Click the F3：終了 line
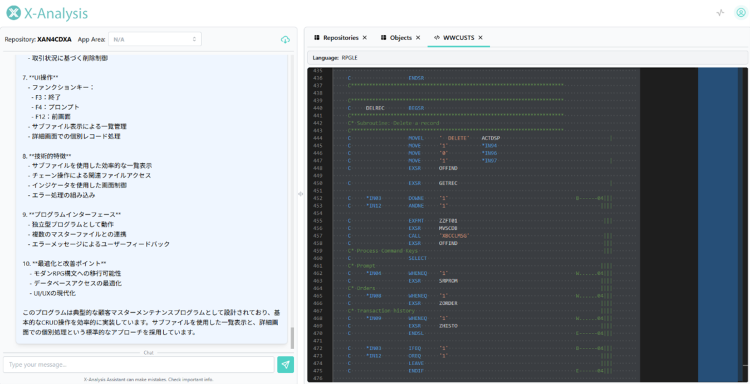This screenshot has height=384, width=750. pyautogui.click(x=46, y=97)
